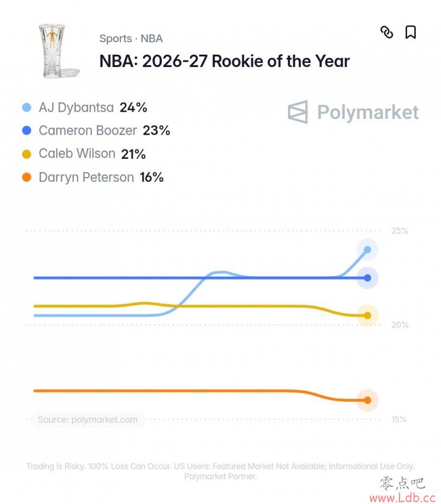Click the Polymarket logo icon
Image resolution: width=441 pixels, height=504 pixels.
[x=298, y=112]
